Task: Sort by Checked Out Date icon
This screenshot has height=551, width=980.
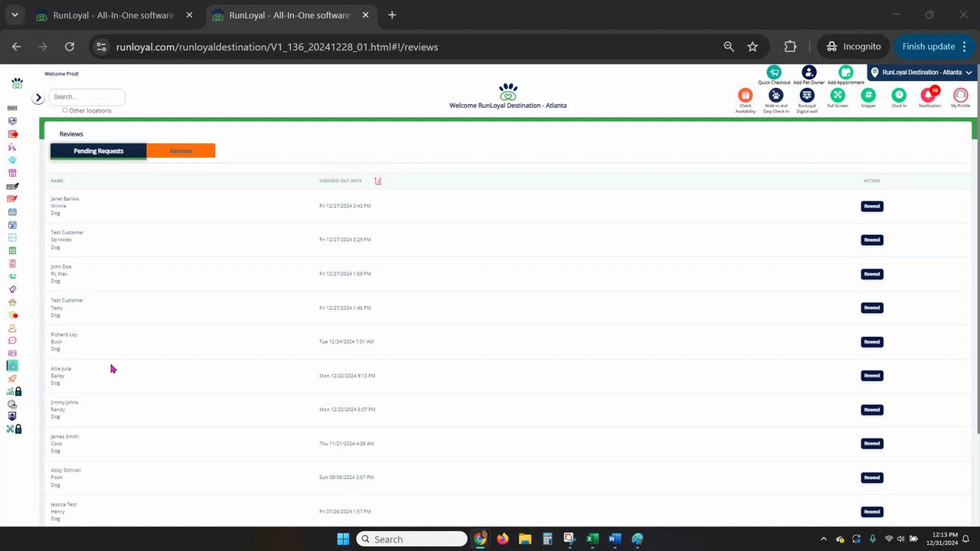Action: coord(377,181)
